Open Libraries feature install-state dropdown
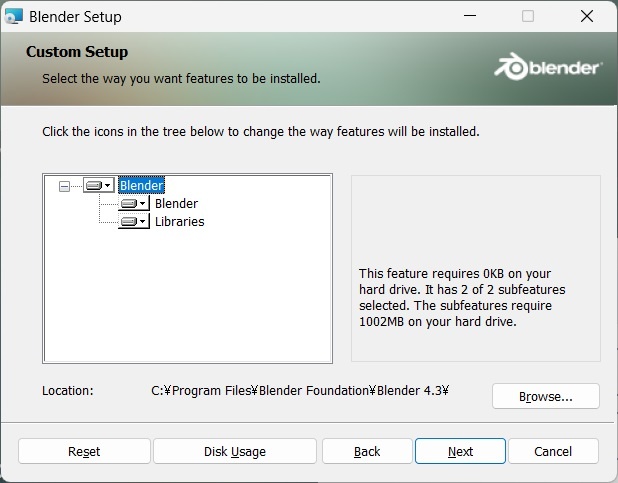 [134, 221]
